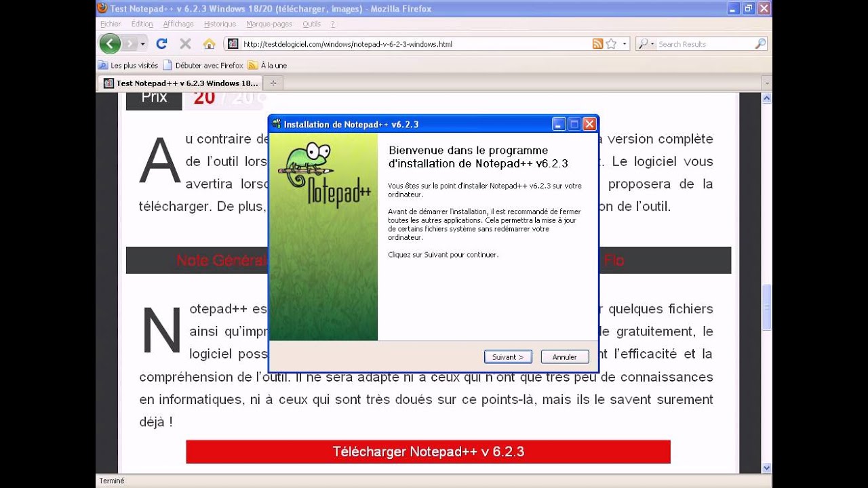868x488 pixels.
Task: Open the Les plus visités bookmark folder
Action: pyautogui.click(x=128, y=65)
